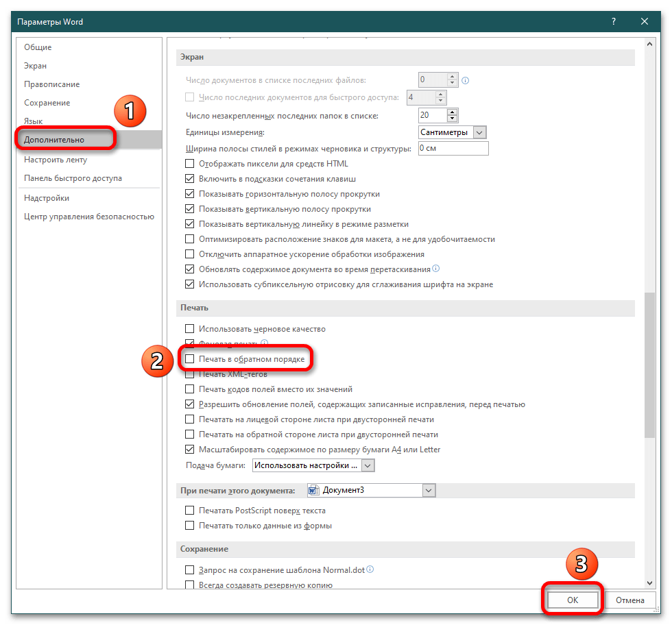Screen dimensions: 672x625
Task: Toggle Включить в подсказки сочетания клавиш
Action: pos(189,179)
